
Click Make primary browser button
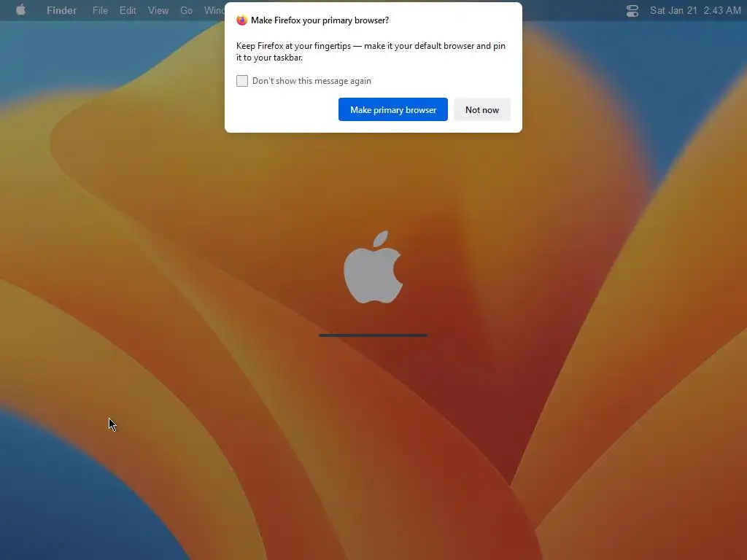[393, 109]
